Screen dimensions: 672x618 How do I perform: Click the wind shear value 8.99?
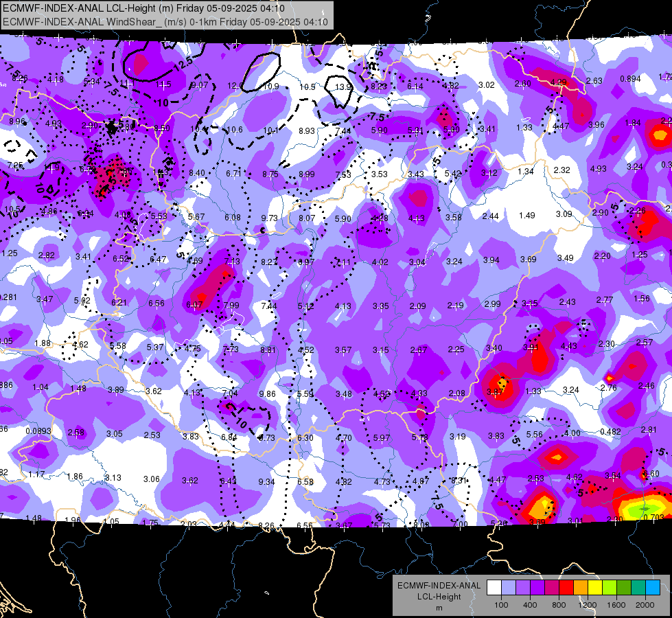click(x=306, y=174)
